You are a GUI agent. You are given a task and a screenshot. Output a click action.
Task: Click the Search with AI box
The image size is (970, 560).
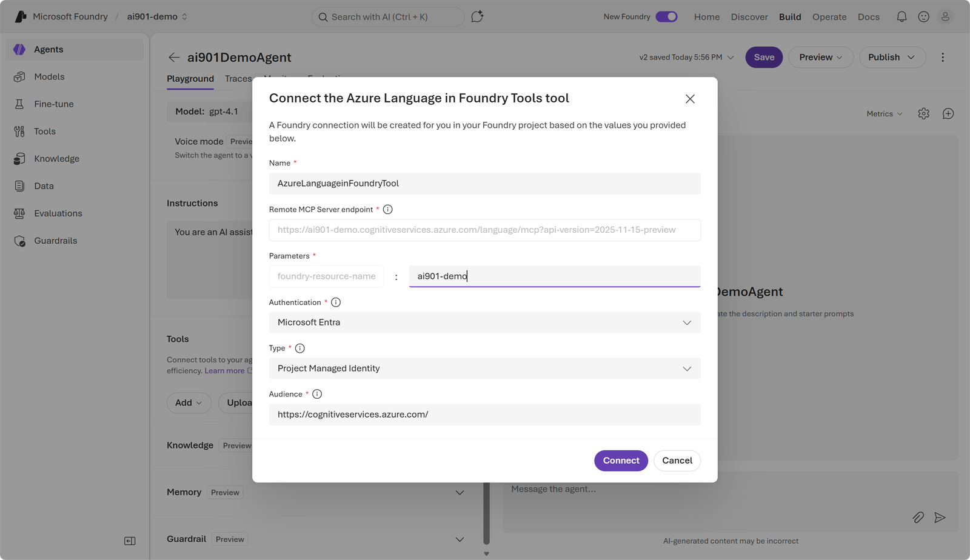click(388, 17)
